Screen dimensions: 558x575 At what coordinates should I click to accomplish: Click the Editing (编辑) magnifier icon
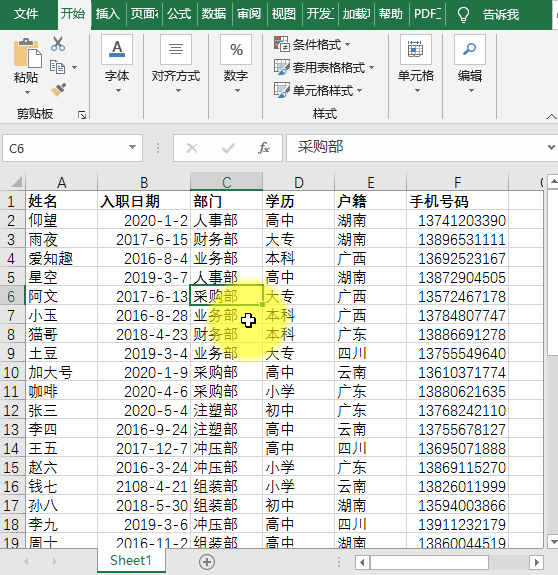[x=470, y=50]
